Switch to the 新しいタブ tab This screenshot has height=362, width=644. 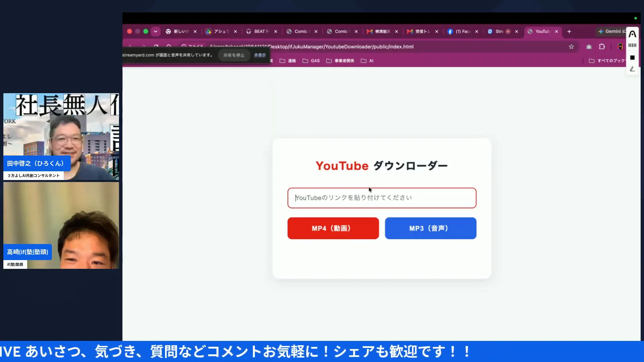178,32
